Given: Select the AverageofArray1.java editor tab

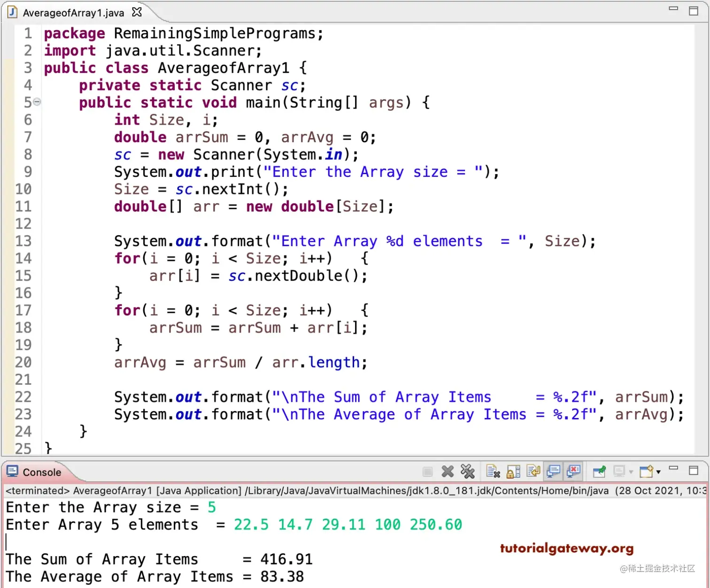Looking at the screenshot, I should (x=73, y=13).
